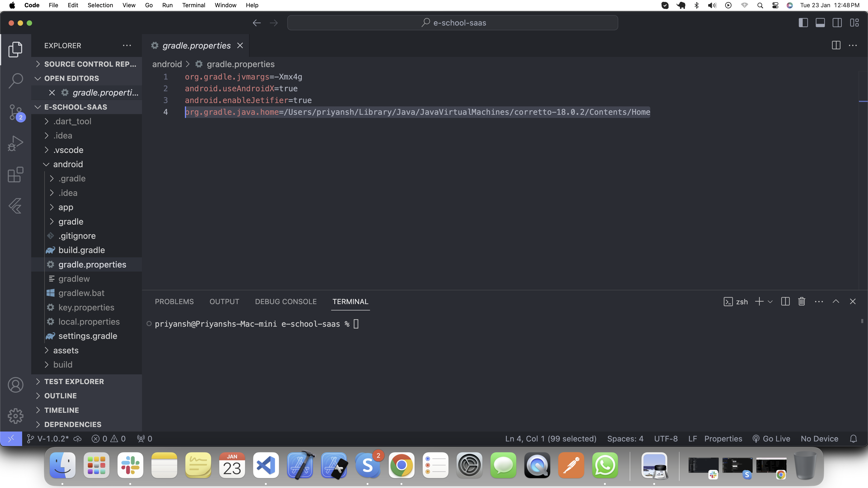868x488 pixels.
Task: Open the Terminal menu in menu bar
Action: click(x=193, y=5)
